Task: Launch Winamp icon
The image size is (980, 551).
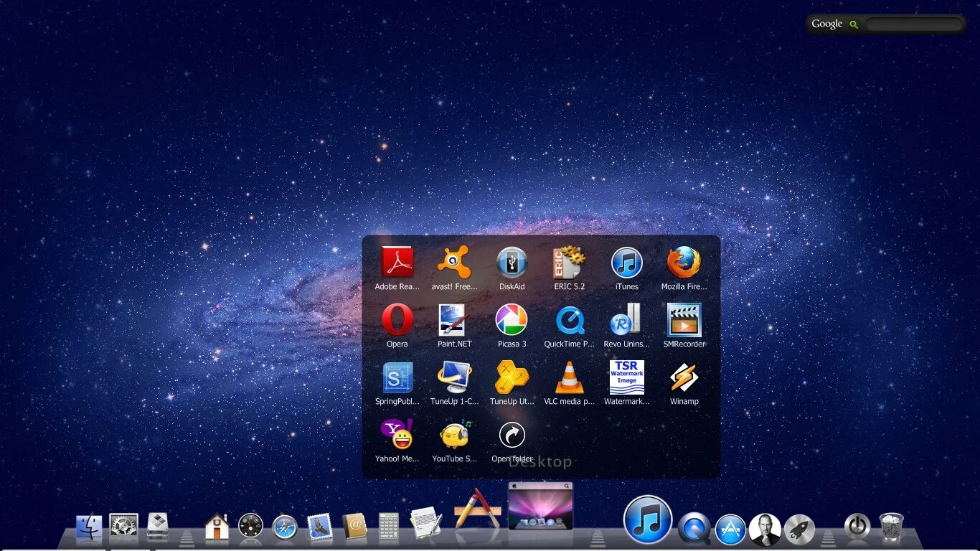Action: 684,377
